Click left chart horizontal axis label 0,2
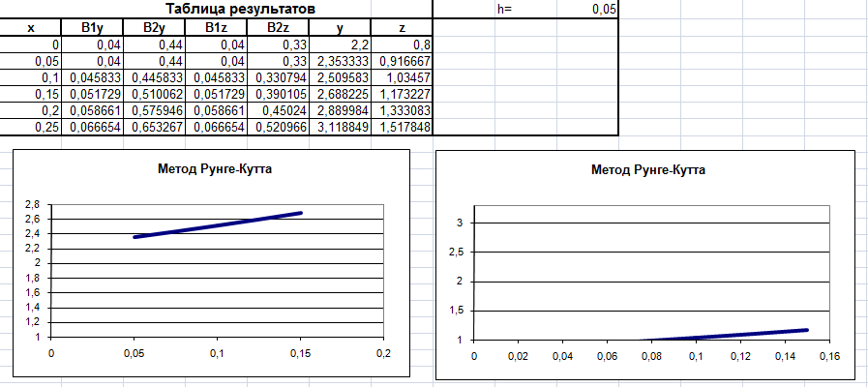This screenshot has width=868, height=387. click(x=383, y=353)
